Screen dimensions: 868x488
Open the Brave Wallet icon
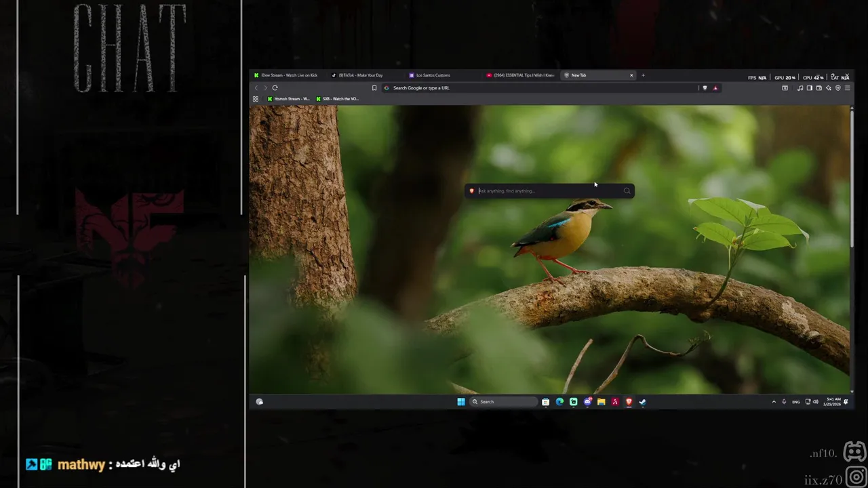818,88
